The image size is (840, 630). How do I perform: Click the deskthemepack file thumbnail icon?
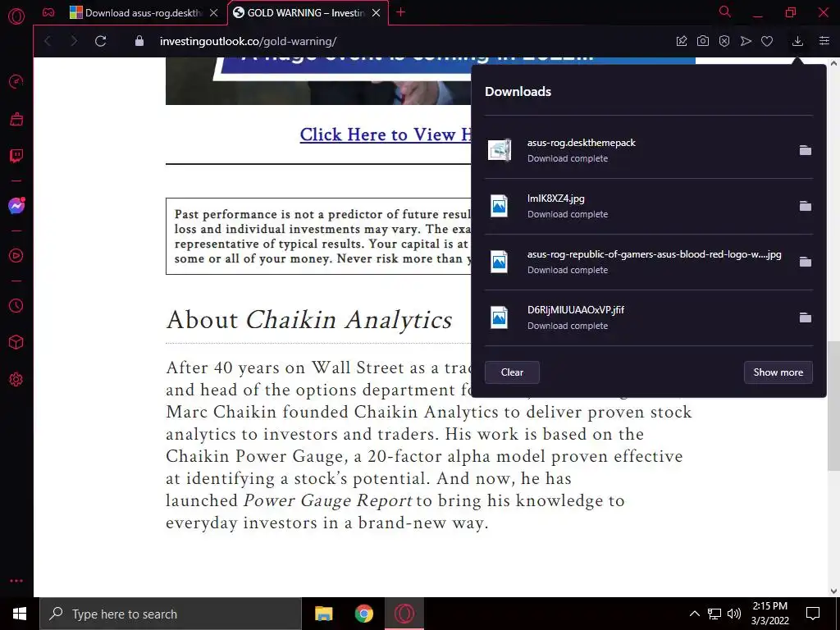(500, 150)
